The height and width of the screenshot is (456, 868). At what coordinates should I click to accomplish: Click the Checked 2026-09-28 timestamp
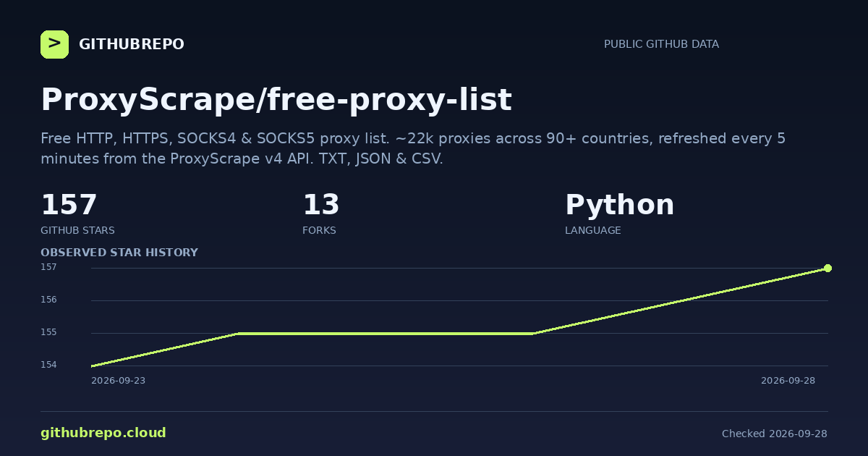coord(775,434)
